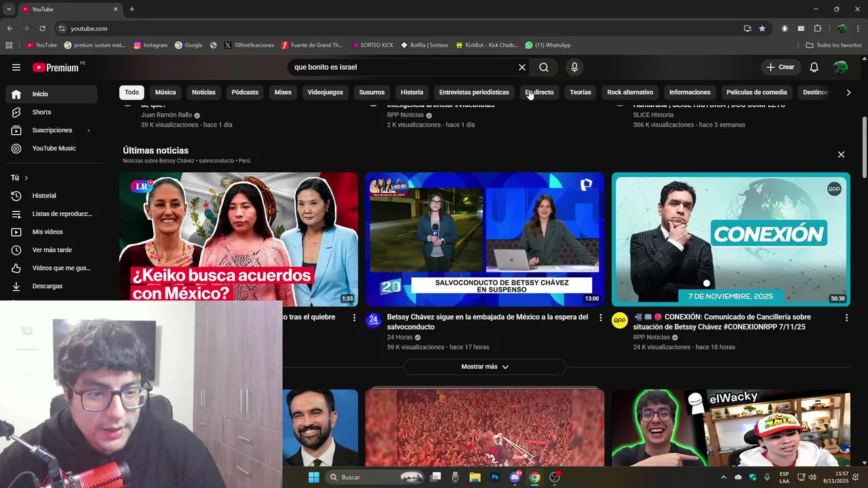868x488 pixels.
Task: Select the Videojuegos filter chip
Action: 325,92
